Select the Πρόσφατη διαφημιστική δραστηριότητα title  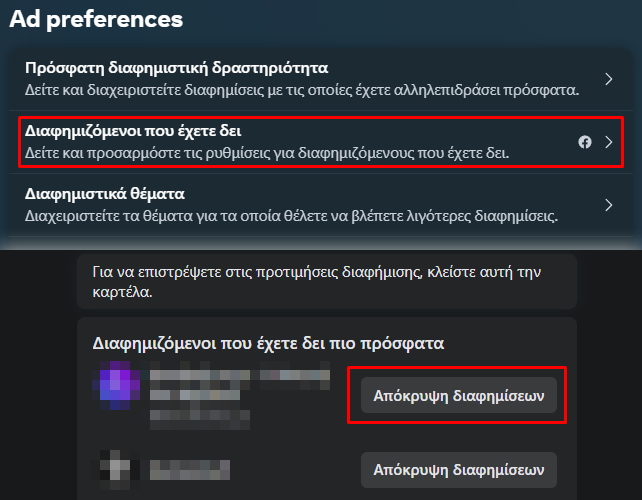[x=176, y=68]
